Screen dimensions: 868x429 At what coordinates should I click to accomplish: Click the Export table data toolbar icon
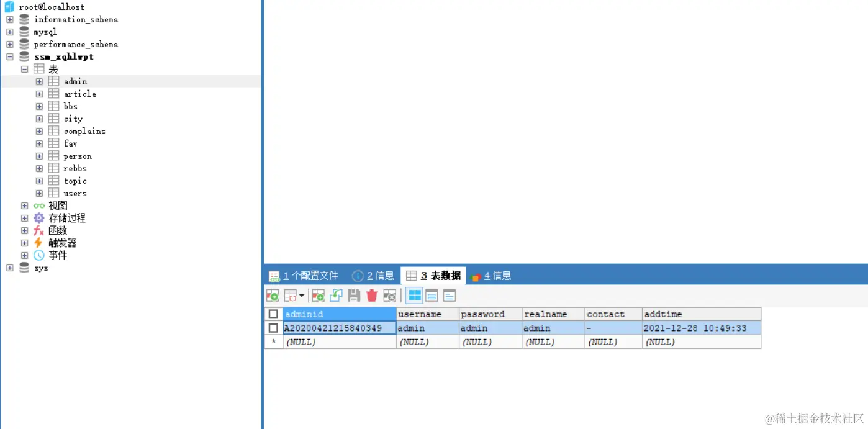[x=273, y=296]
